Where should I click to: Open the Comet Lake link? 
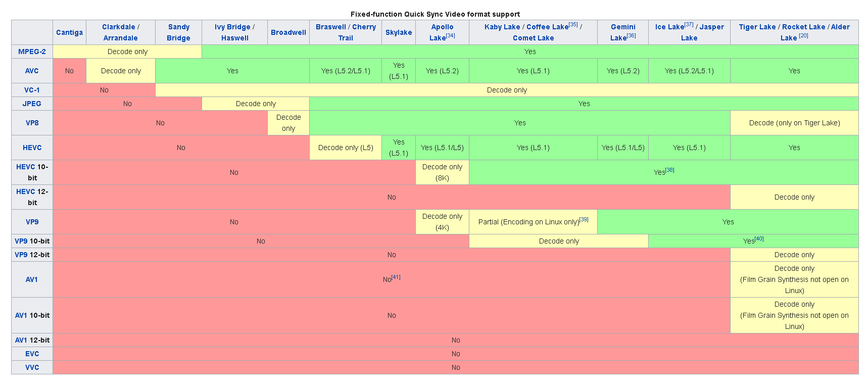click(x=533, y=38)
